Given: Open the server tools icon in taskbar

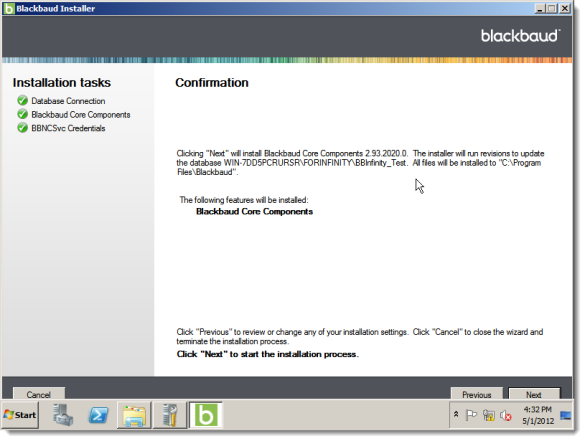Looking at the screenshot, I should pyautogui.click(x=170, y=415).
